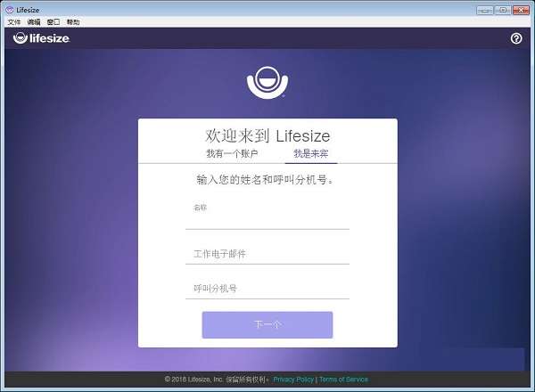This screenshot has width=535, height=392.
Task: Focus the 呼叫分机号 input field
Action: 267,289
